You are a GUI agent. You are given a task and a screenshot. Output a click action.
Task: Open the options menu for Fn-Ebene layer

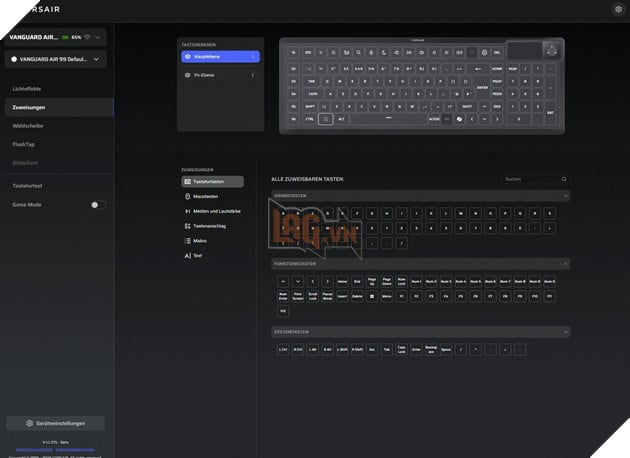coord(252,75)
